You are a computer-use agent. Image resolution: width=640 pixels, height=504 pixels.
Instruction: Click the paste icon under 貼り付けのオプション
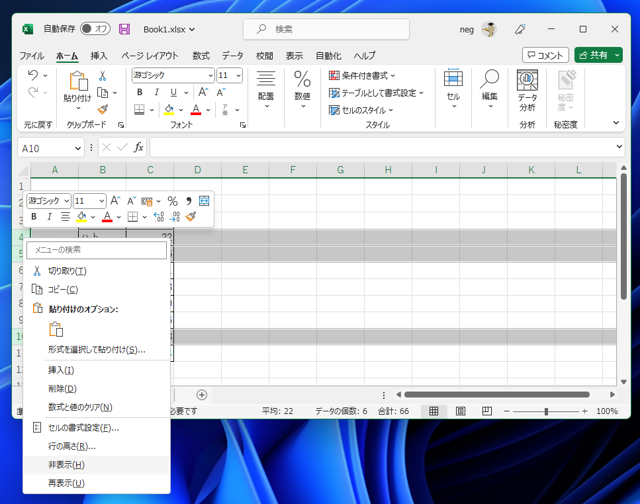pyautogui.click(x=56, y=329)
